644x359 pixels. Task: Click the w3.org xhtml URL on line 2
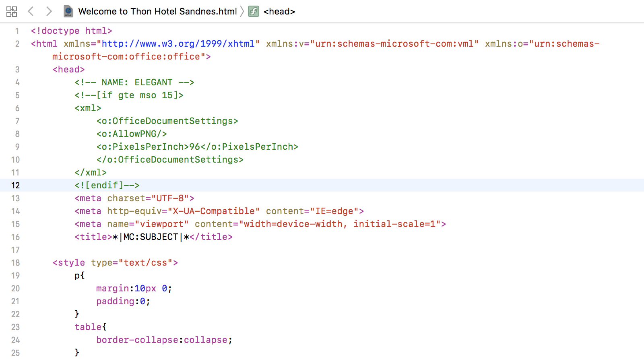[178, 44]
